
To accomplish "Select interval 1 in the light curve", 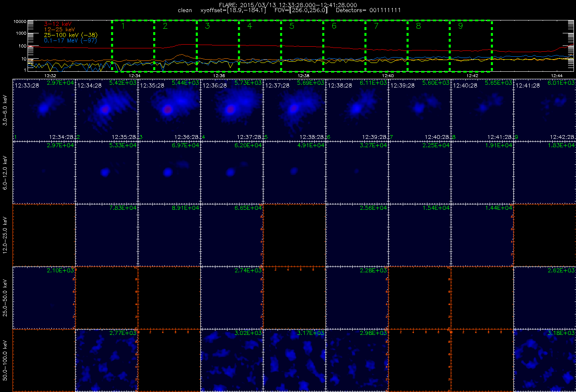I will (133, 45).
